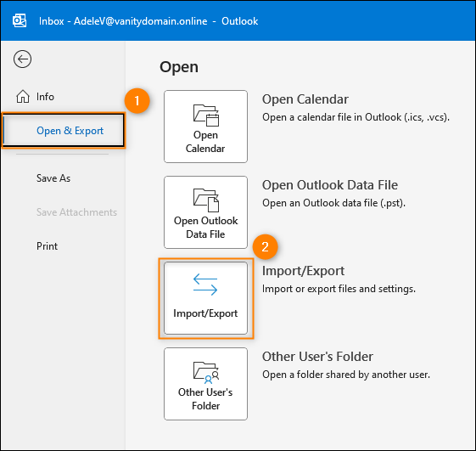476x451 pixels.
Task: Click the Open Outlook Data File button
Action: pos(205,212)
